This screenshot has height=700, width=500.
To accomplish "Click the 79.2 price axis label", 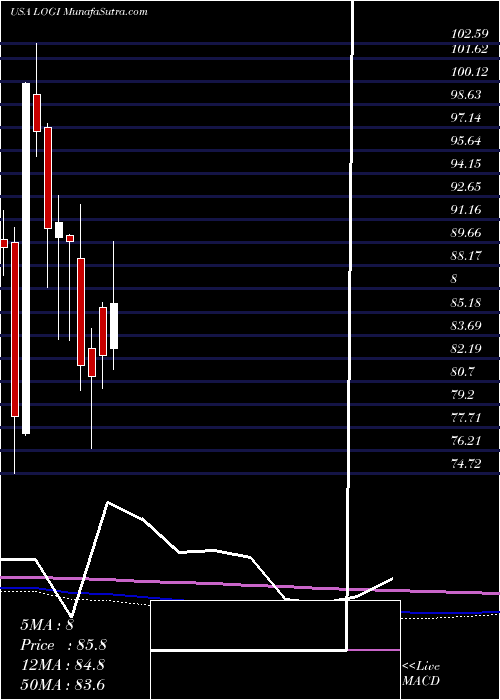I will (x=463, y=395).
